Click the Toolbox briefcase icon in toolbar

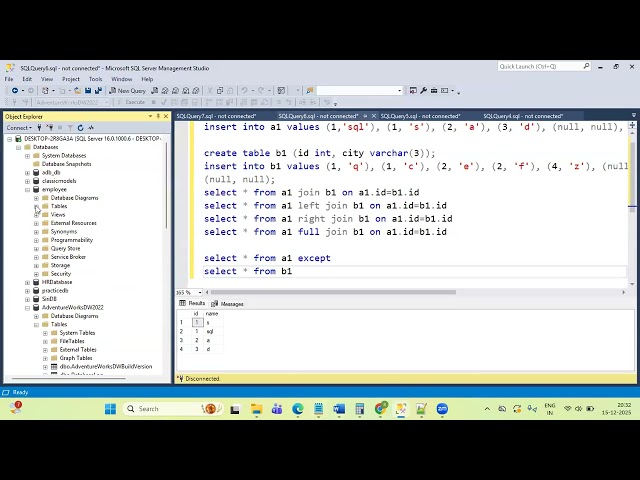pyautogui.click(x=434, y=91)
